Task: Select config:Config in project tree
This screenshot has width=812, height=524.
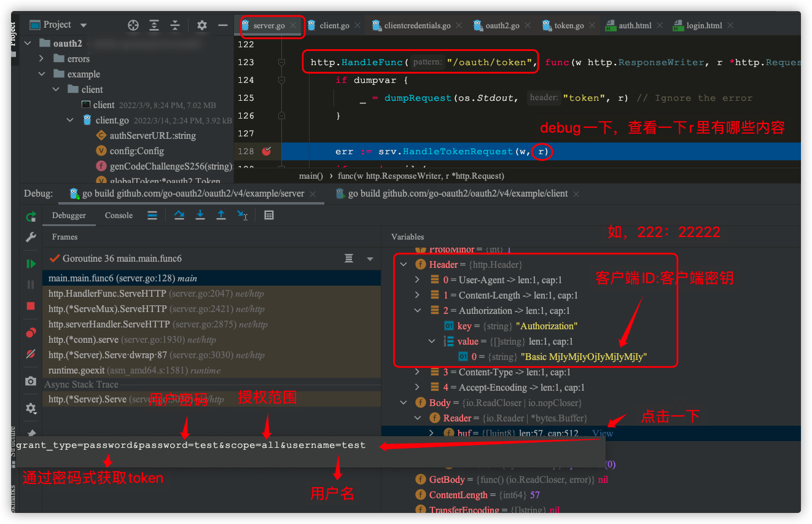Action: [137, 151]
